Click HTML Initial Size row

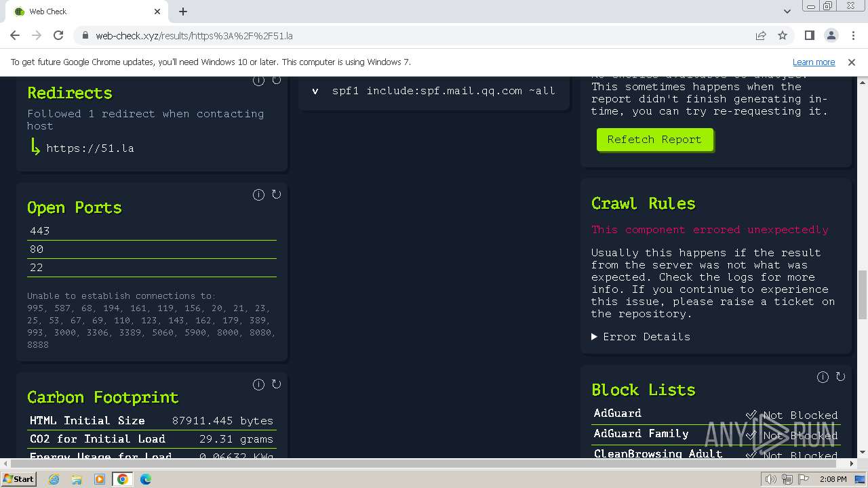tap(152, 421)
